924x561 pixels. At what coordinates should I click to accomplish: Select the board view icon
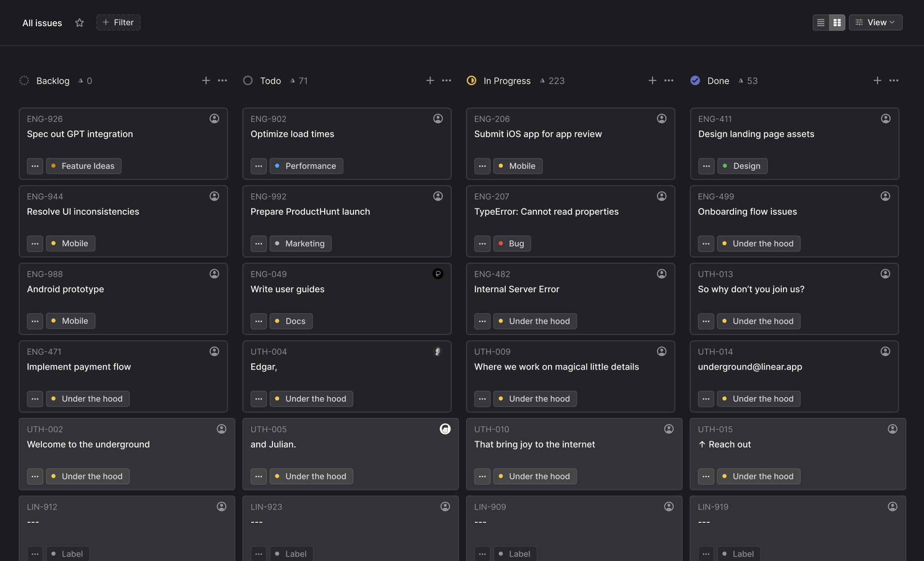point(837,22)
